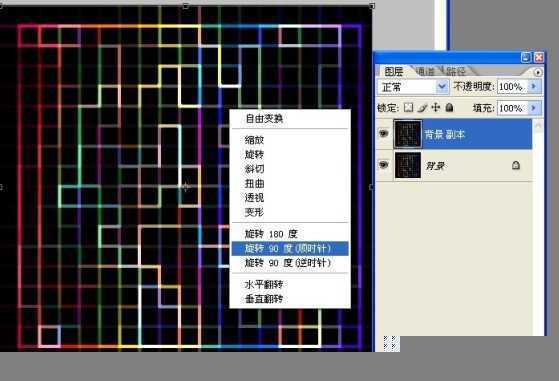559x381 pixels.
Task: Toggle lock image pixels brush icon
Action: (x=422, y=107)
